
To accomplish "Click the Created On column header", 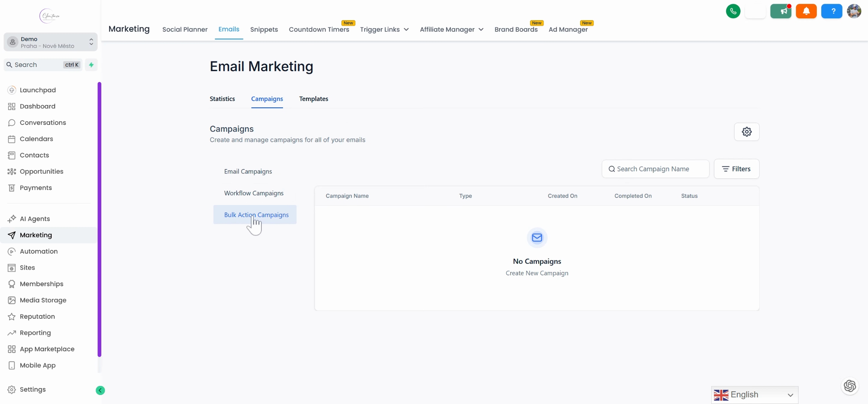I will tap(562, 196).
